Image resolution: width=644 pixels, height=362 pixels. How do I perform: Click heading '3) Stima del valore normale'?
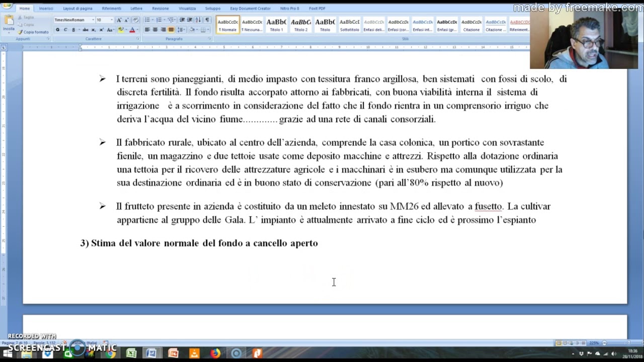point(199,243)
